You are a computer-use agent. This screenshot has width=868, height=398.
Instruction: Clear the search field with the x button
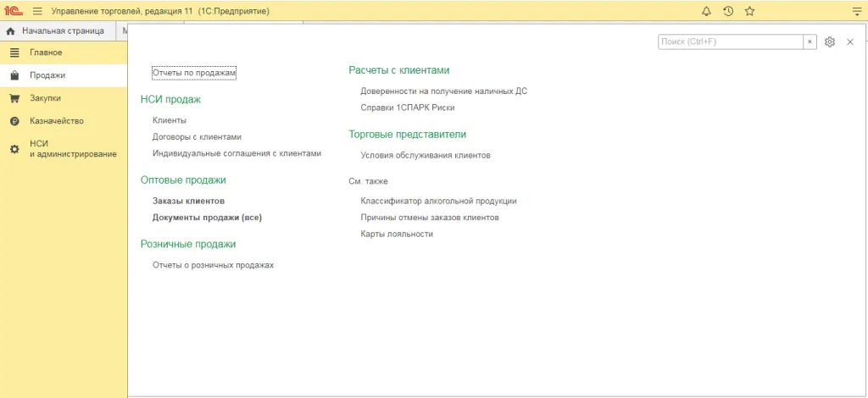pyautogui.click(x=810, y=41)
